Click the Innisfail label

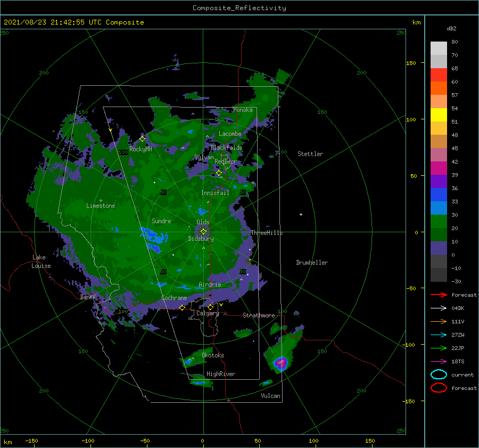[215, 193]
